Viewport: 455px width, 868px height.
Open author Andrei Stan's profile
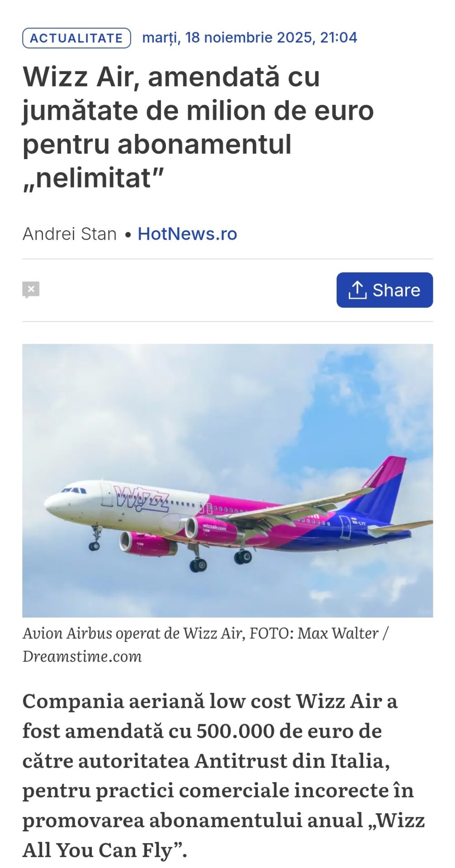[70, 234]
